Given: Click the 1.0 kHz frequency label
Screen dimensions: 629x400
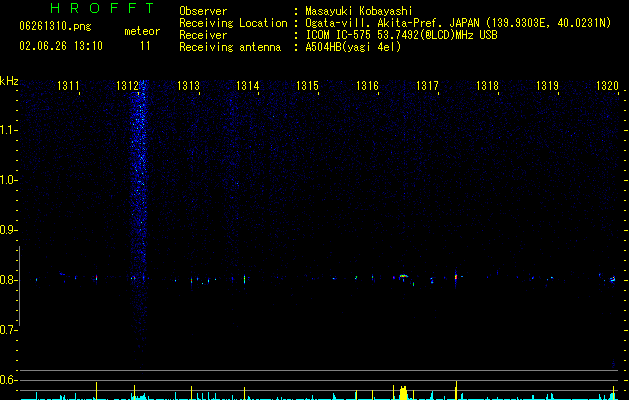Looking at the screenshot, I should click(8, 180).
